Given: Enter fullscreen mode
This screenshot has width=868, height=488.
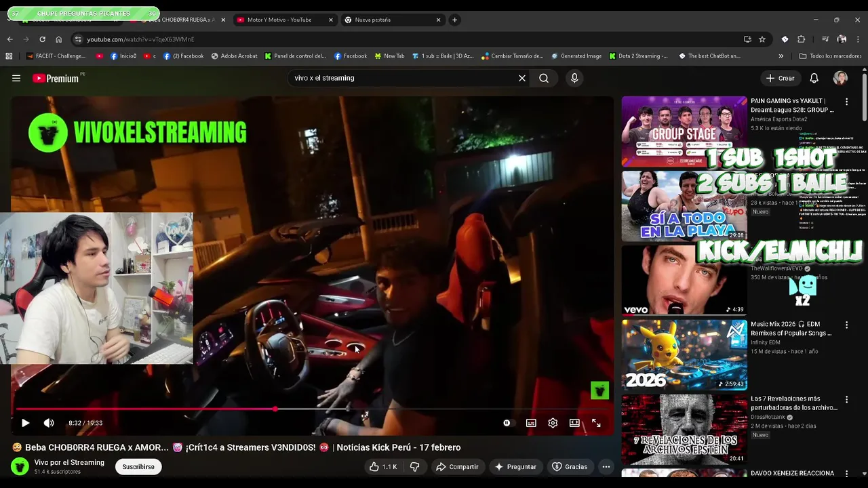Looking at the screenshot, I should [x=596, y=423].
